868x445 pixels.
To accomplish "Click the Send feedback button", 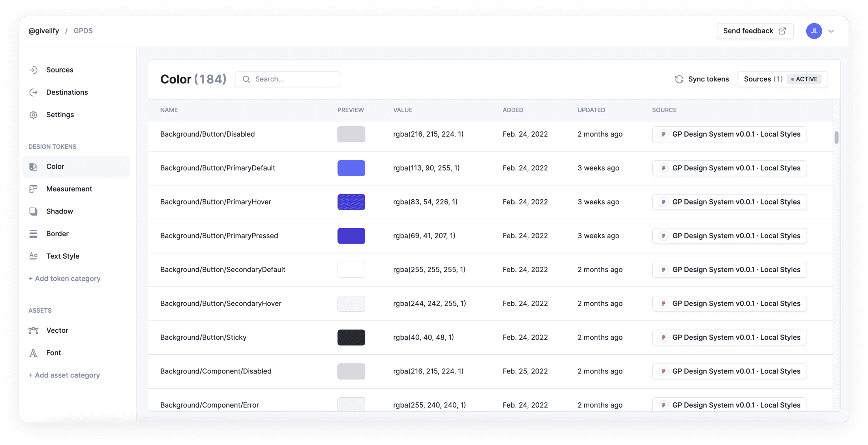I will (x=755, y=31).
